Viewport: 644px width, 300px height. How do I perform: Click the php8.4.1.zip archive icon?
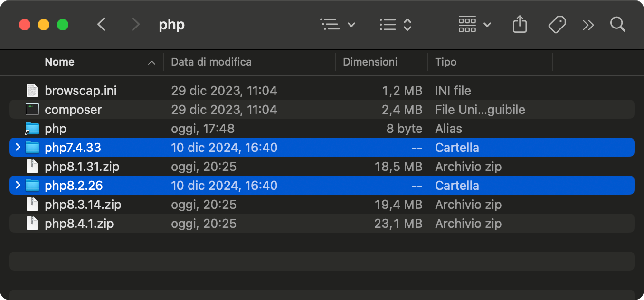[x=32, y=223]
